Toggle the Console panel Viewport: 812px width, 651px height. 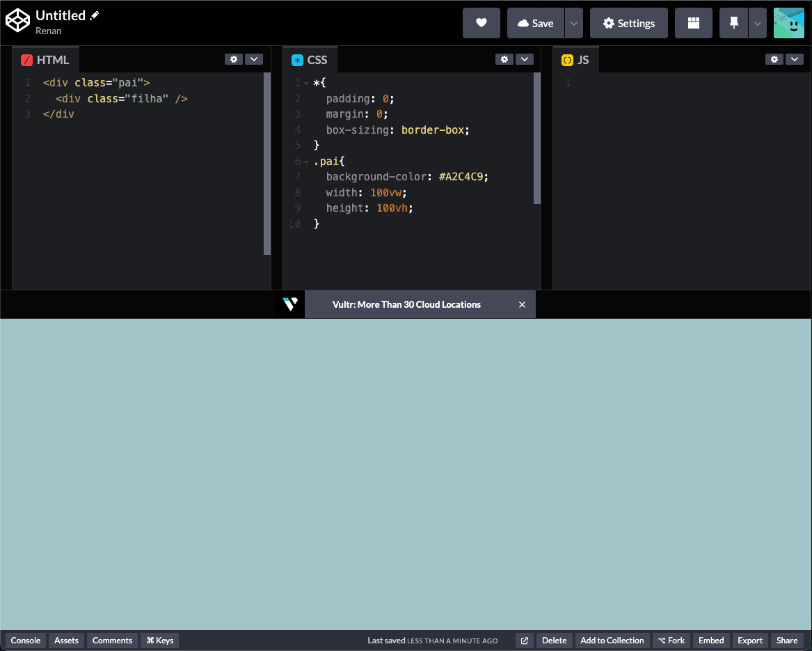(26, 641)
